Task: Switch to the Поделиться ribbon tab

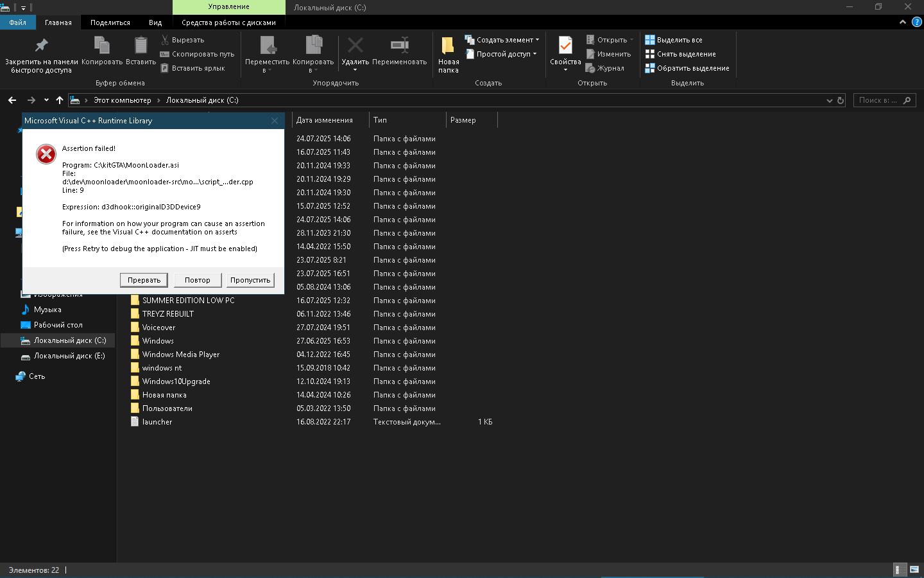Action: tap(110, 22)
